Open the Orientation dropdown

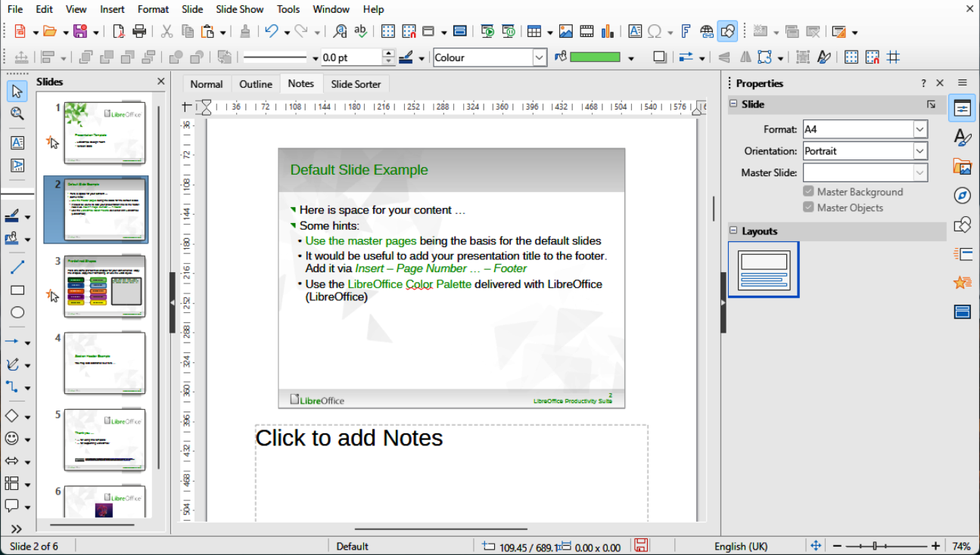[919, 151]
